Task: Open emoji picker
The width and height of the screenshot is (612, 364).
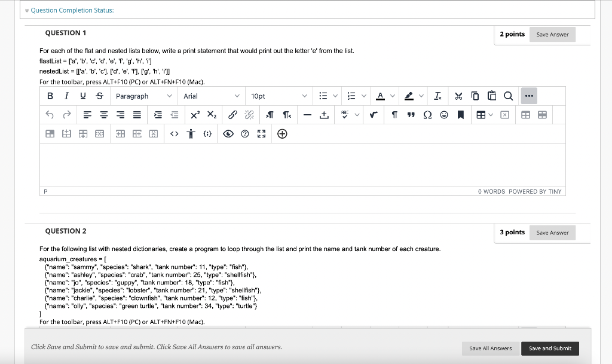Action: [x=444, y=115]
